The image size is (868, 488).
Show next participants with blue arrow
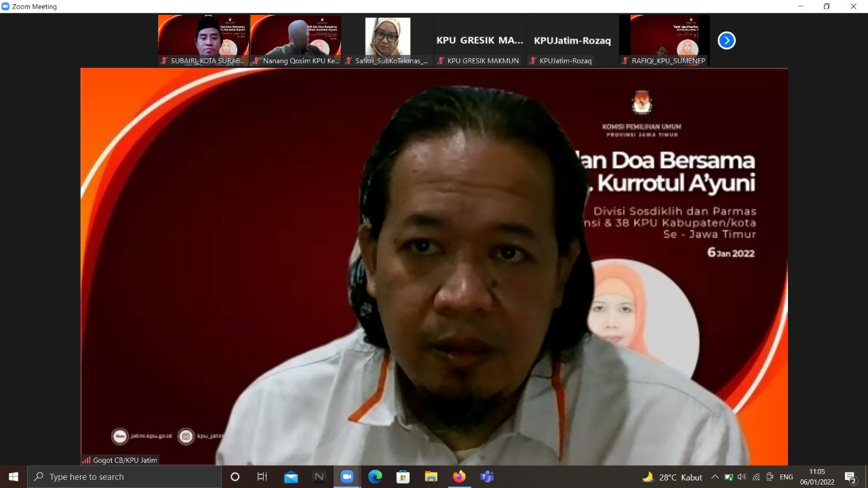point(726,41)
